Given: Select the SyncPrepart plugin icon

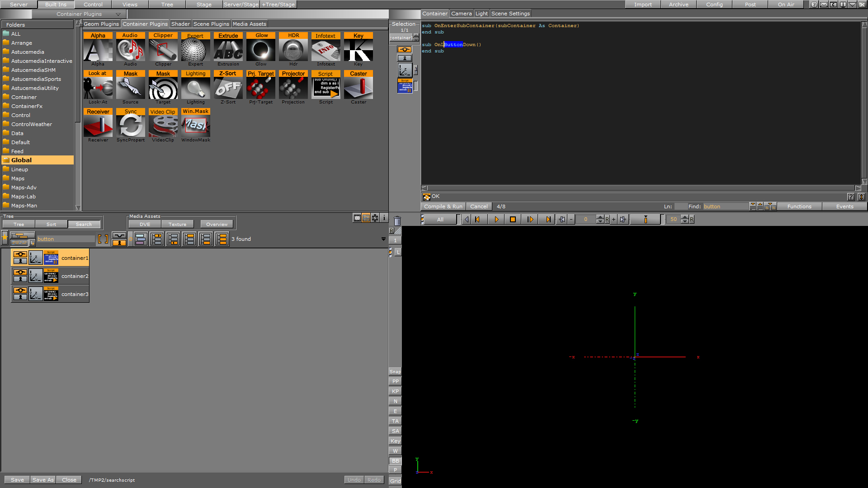Looking at the screenshot, I should [130, 125].
